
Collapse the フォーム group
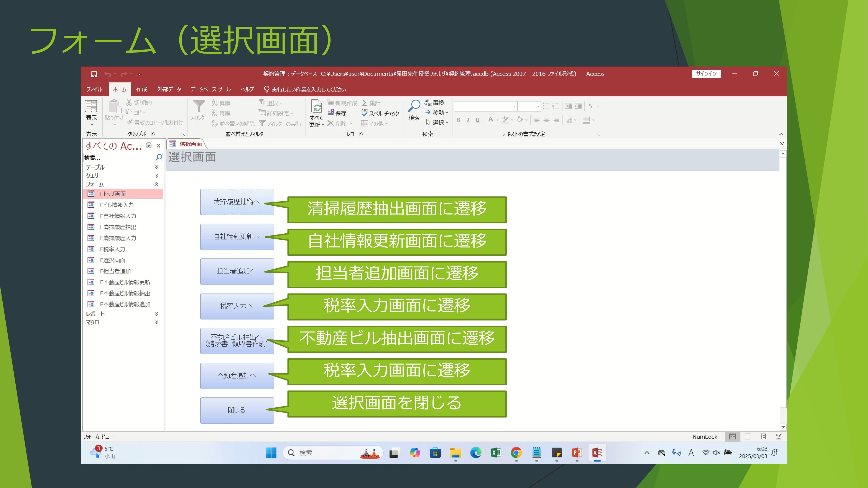point(157,184)
